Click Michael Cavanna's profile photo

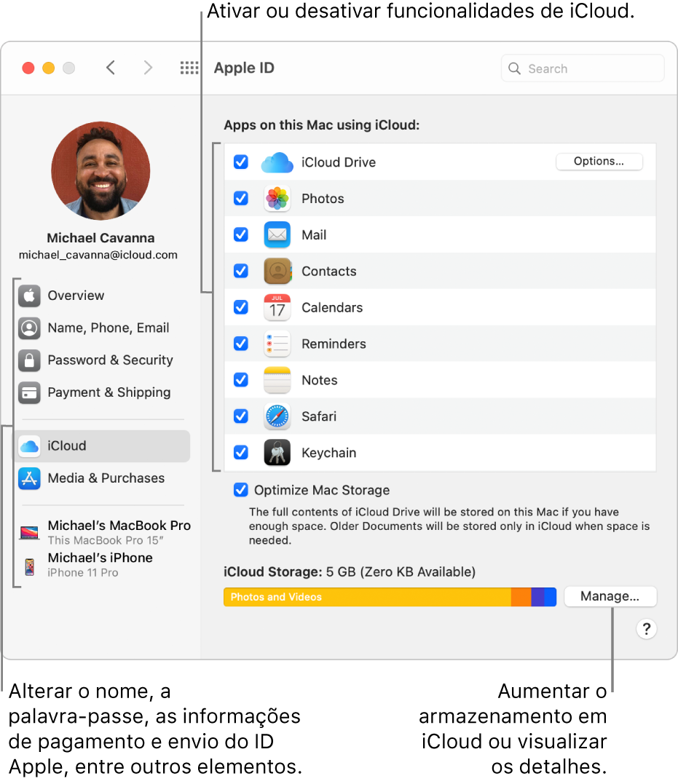point(100,170)
